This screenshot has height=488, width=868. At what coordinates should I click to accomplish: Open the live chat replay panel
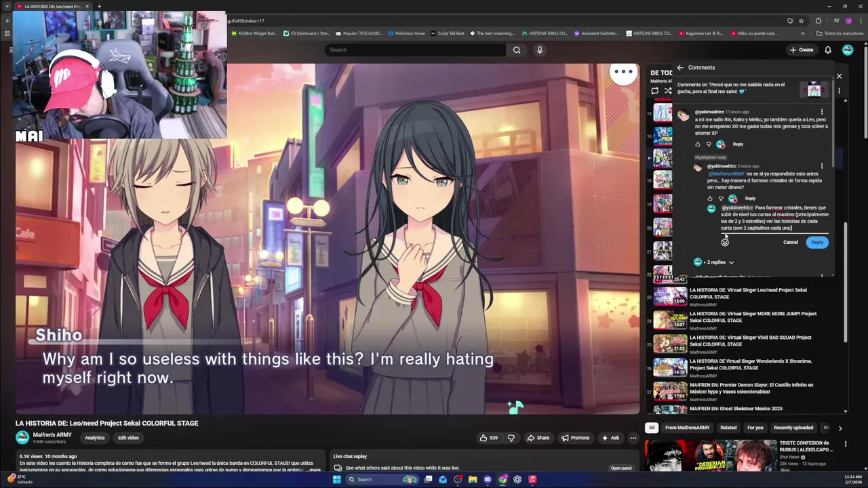tap(621, 468)
